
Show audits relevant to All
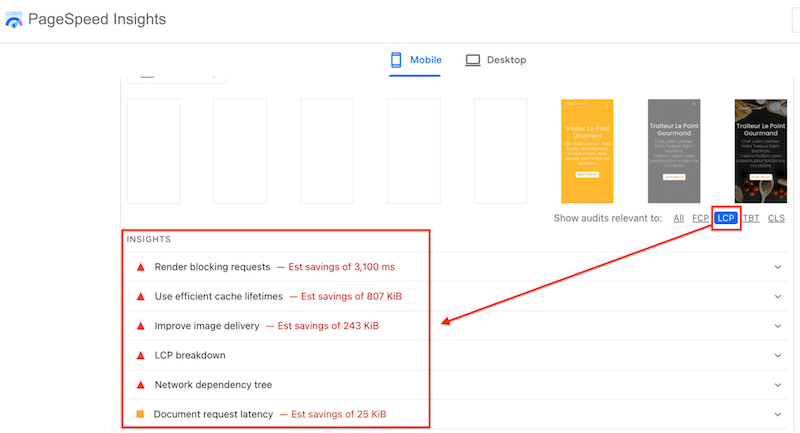pyautogui.click(x=678, y=218)
